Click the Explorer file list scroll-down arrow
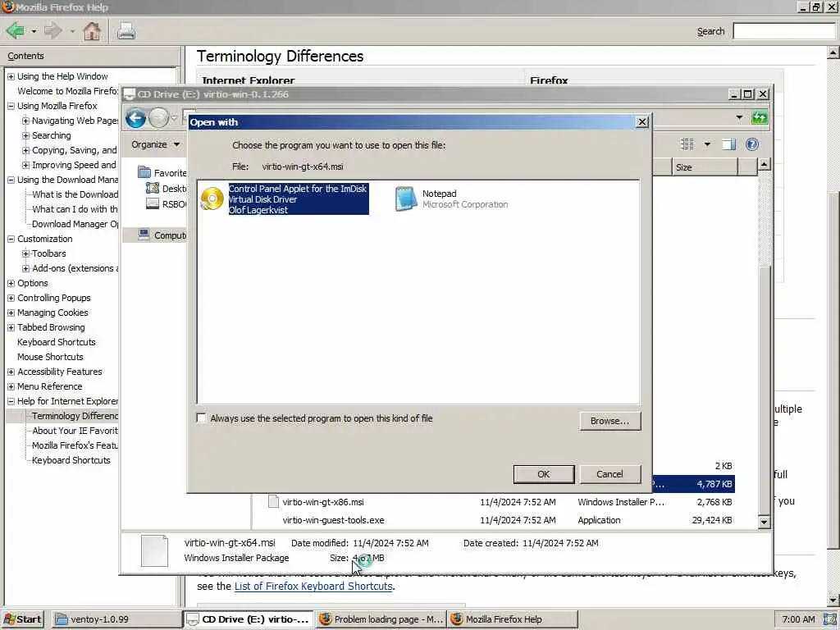The height and width of the screenshot is (630, 840). coord(765,522)
